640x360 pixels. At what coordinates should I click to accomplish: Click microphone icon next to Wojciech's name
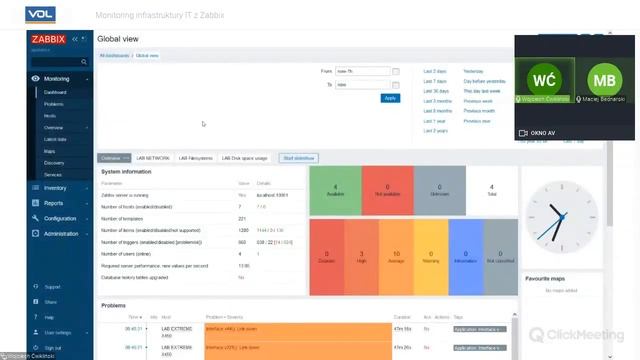point(518,99)
